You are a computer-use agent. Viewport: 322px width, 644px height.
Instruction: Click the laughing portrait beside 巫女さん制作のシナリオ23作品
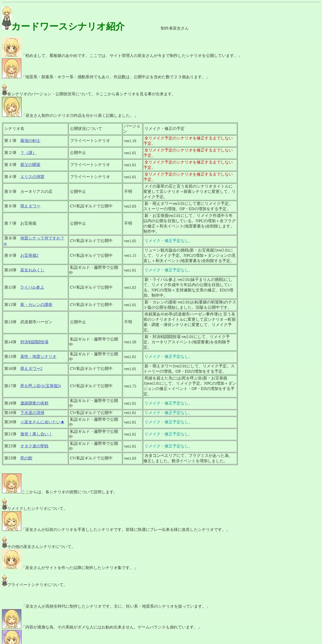point(12,107)
